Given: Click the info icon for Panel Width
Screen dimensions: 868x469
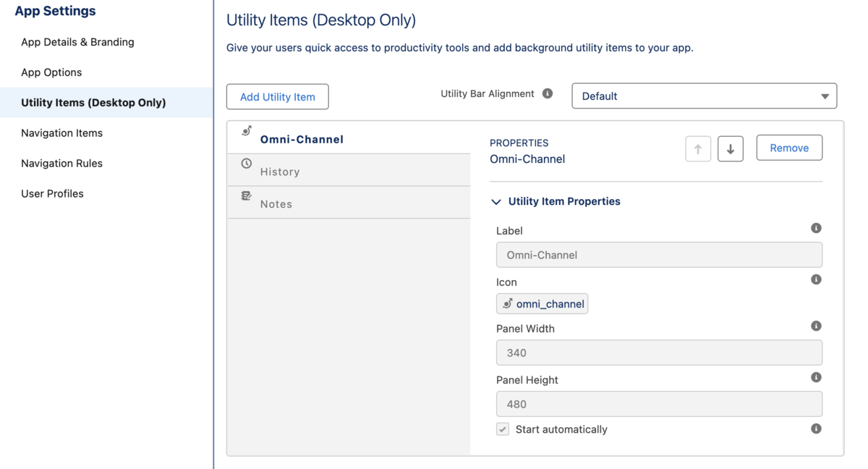Looking at the screenshot, I should [x=816, y=326].
